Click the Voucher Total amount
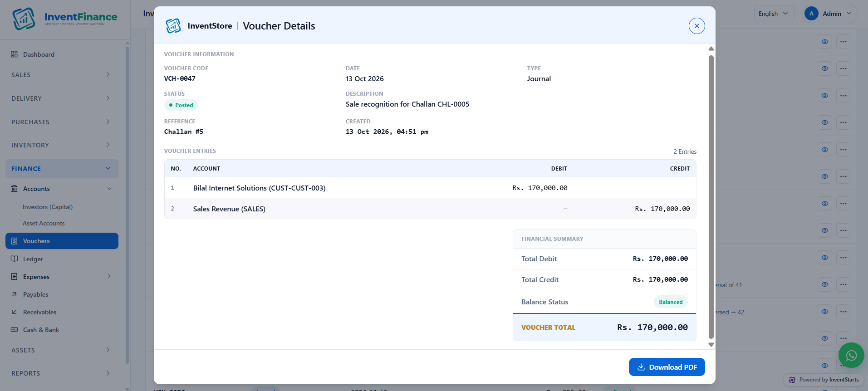The image size is (868, 391). point(652,327)
